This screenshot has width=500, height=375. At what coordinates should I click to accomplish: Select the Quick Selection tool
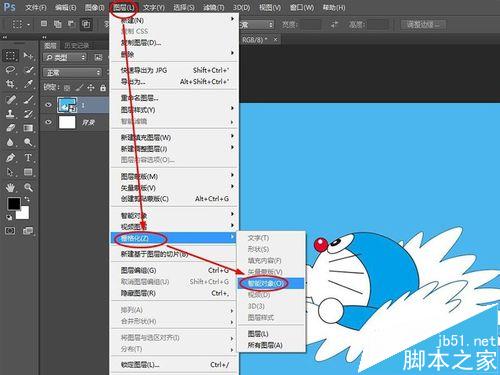pyautogui.click(x=28, y=70)
